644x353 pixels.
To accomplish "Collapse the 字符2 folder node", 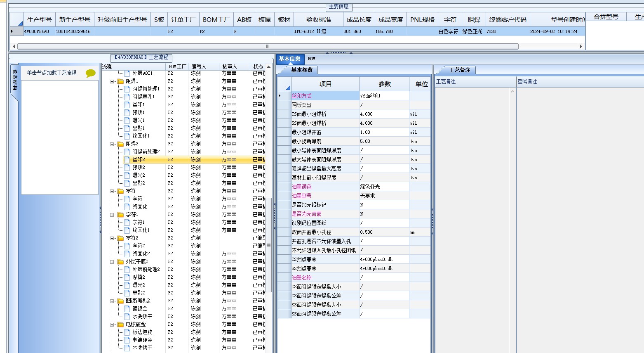I will pos(112,238).
